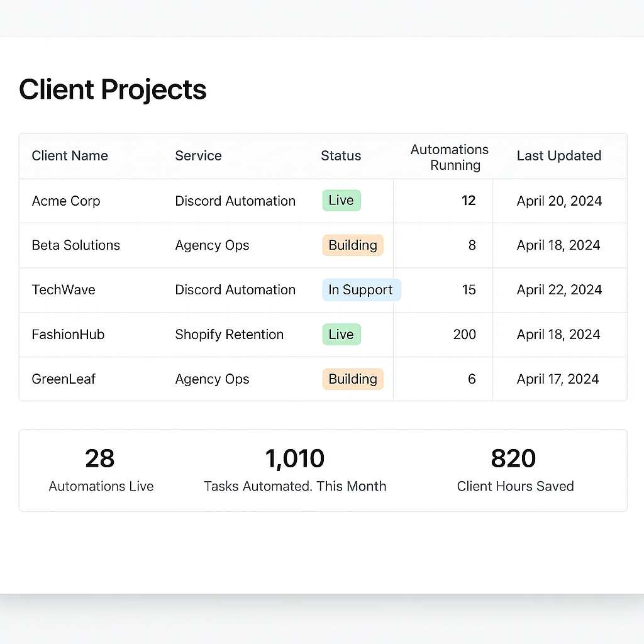
Task: Open the FashionHub client row
Action: point(323,335)
